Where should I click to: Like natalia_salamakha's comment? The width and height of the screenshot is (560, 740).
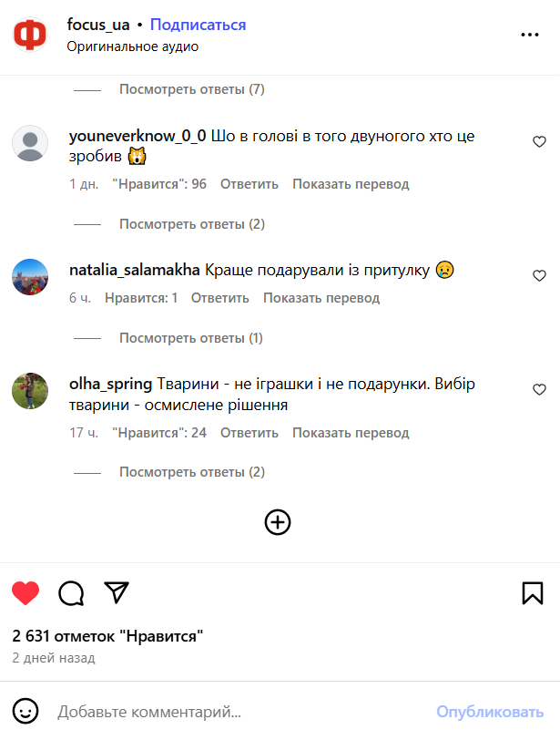539,276
